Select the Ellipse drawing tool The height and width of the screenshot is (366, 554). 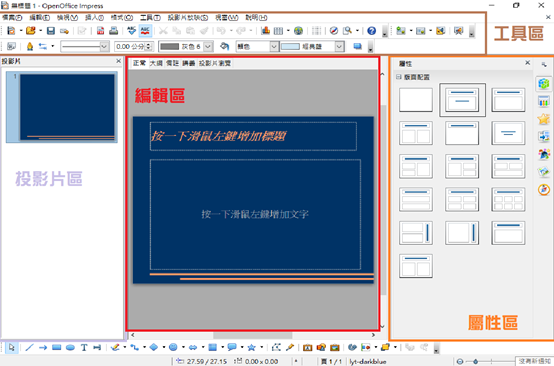[x=70, y=348]
